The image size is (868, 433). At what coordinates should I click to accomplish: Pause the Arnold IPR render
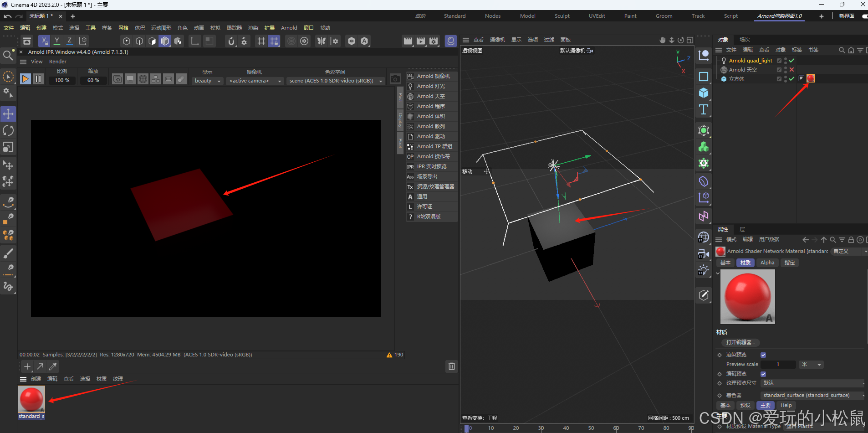point(38,79)
